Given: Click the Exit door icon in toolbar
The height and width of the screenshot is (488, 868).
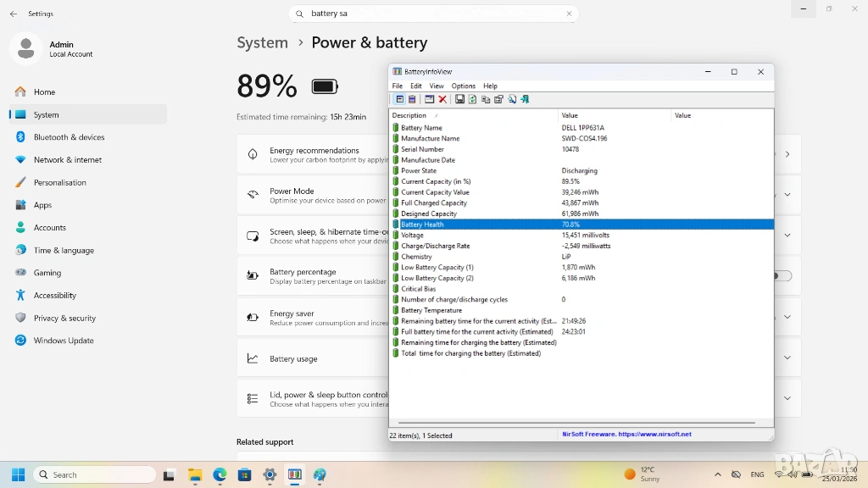Looking at the screenshot, I should tap(525, 99).
